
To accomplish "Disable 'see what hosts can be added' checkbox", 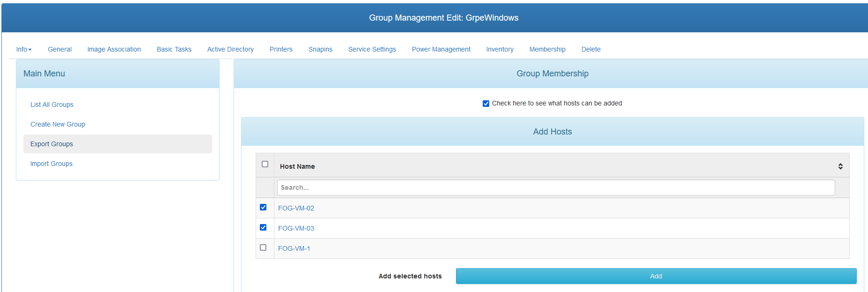I will click(x=486, y=104).
